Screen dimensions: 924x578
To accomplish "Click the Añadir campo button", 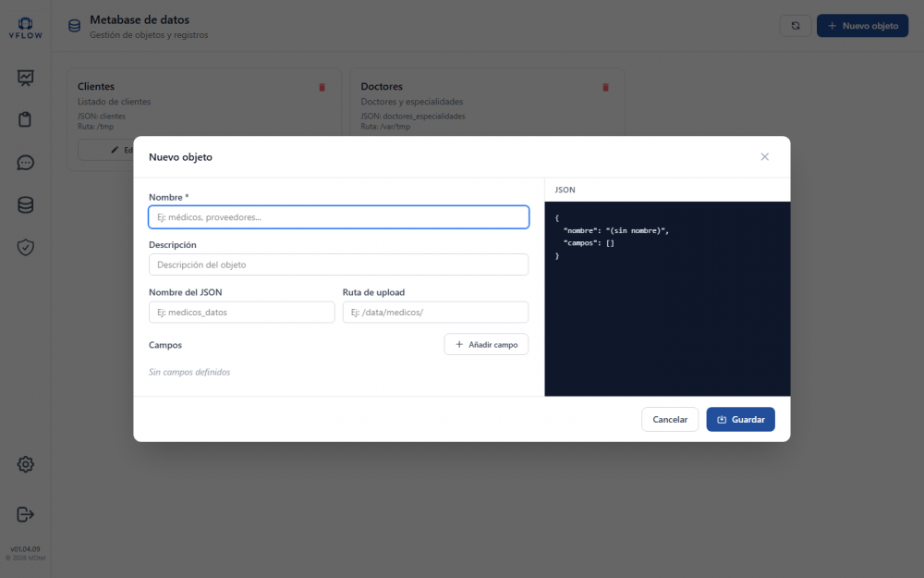I will (x=486, y=344).
